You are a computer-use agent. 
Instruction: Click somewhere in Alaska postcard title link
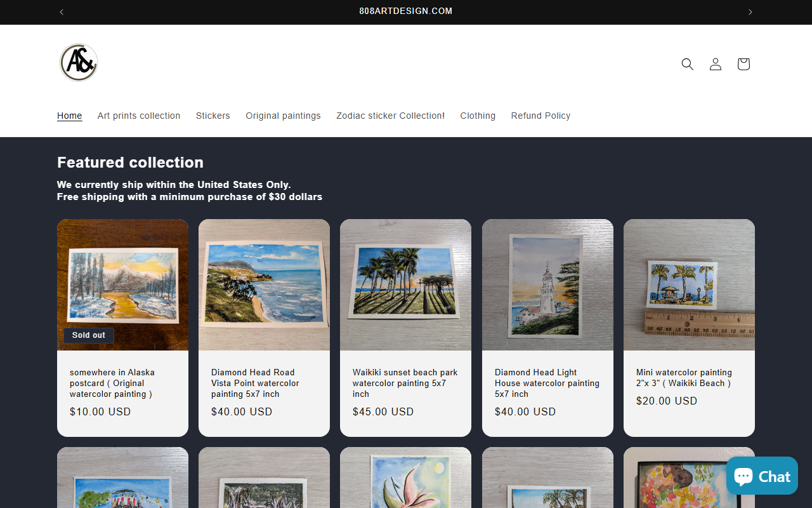(x=112, y=383)
